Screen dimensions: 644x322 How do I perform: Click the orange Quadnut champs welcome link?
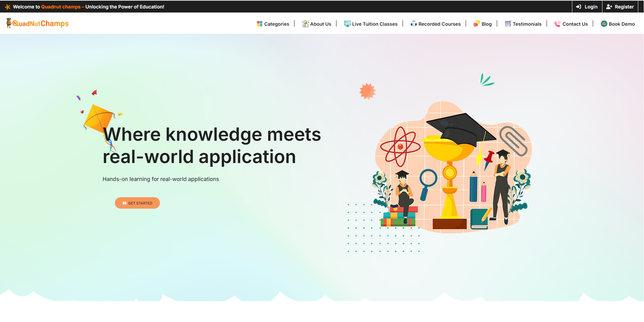pos(61,7)
